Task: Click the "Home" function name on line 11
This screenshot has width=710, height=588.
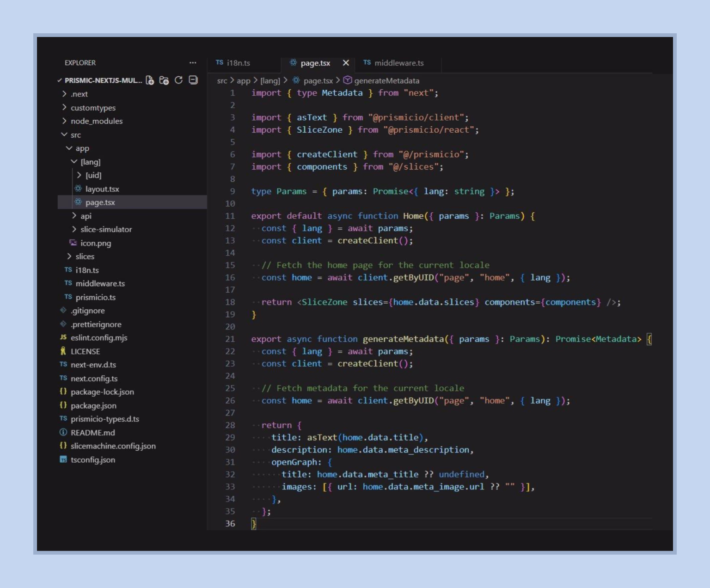Action: click(x=413, y=216)
